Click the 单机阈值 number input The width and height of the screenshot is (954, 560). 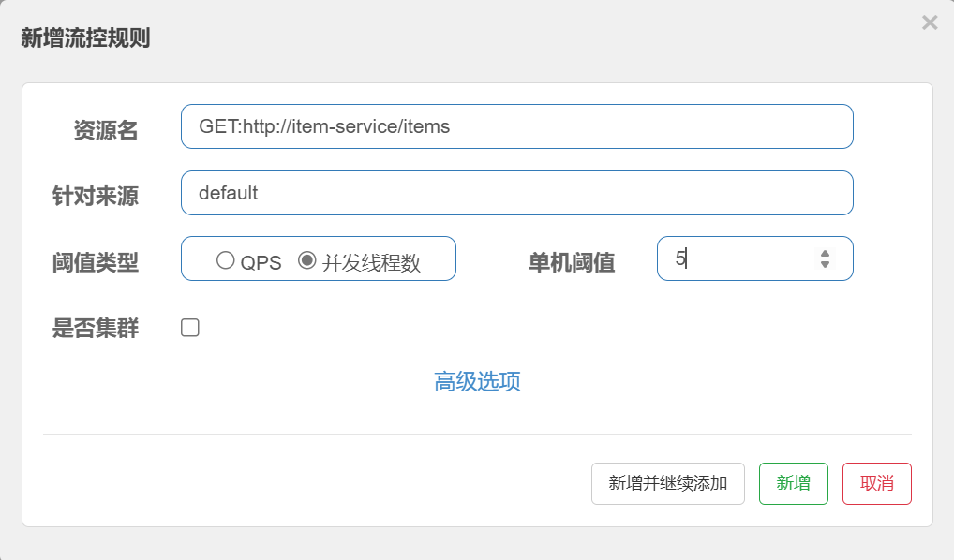tap(740, 258)
